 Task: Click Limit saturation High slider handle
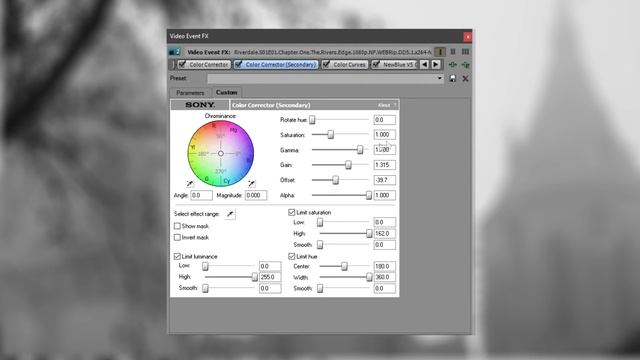(x=369, y=233)
